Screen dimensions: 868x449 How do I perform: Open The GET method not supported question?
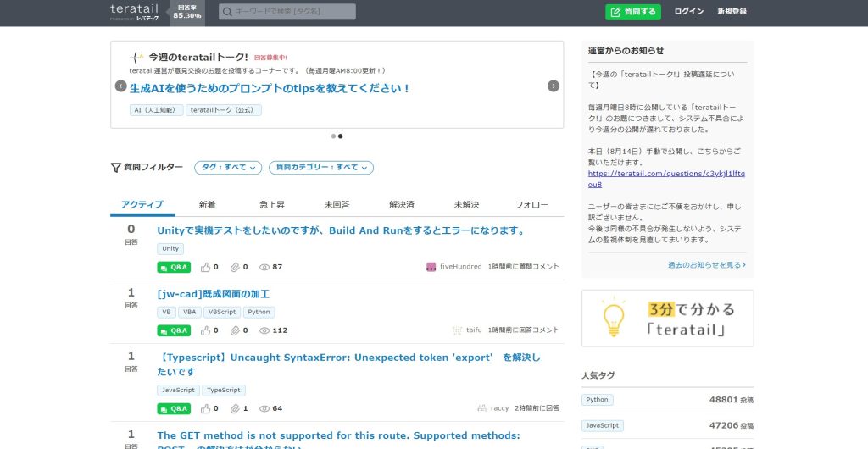click(x=338, y=441)
